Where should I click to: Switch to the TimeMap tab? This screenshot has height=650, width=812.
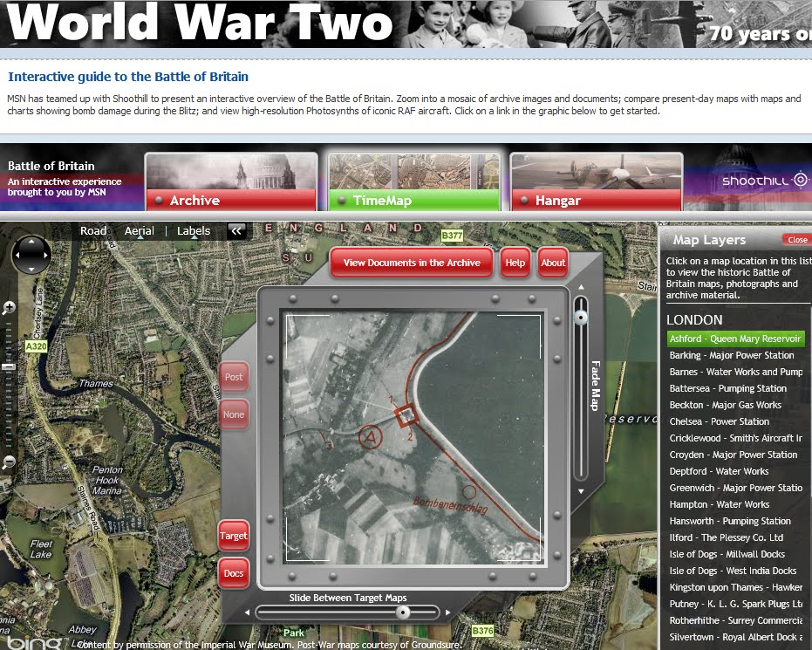click(413, 200)
